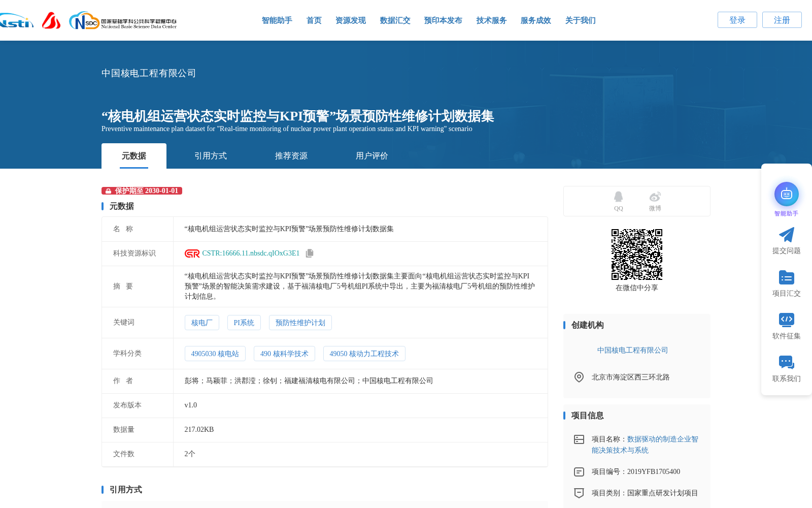Open 资源发现 menu item

pyautogui.click(x=351, y=20)
